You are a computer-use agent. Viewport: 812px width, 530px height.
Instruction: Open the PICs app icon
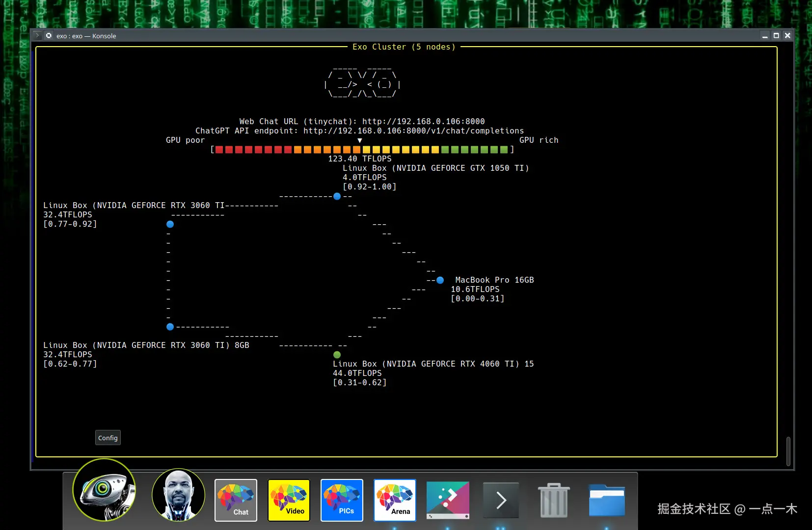pyautogui.click(x=342, y=500)
